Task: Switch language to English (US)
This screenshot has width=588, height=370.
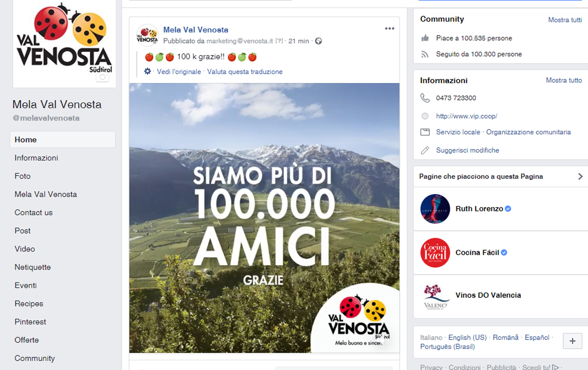Action: 467,338
